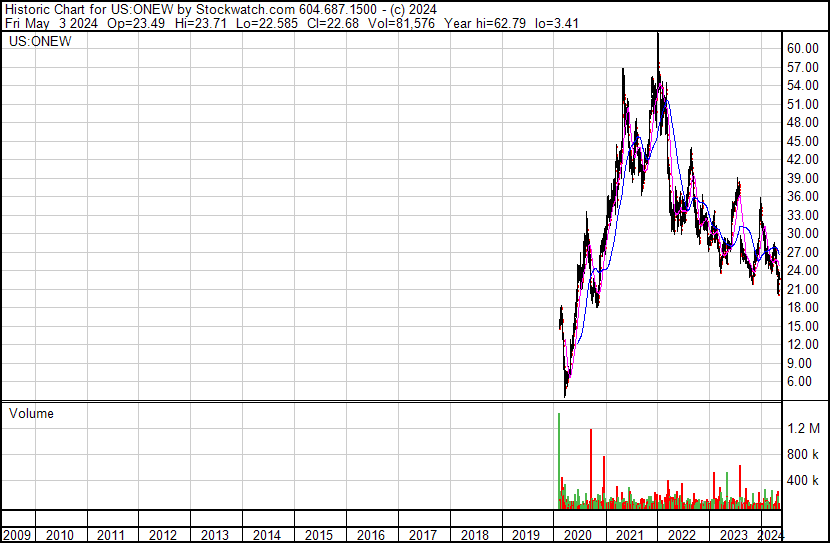The width and height of the screenshot is (830, 543).
Task: Click the 2012 year label
Action: (x=163, y=535)
